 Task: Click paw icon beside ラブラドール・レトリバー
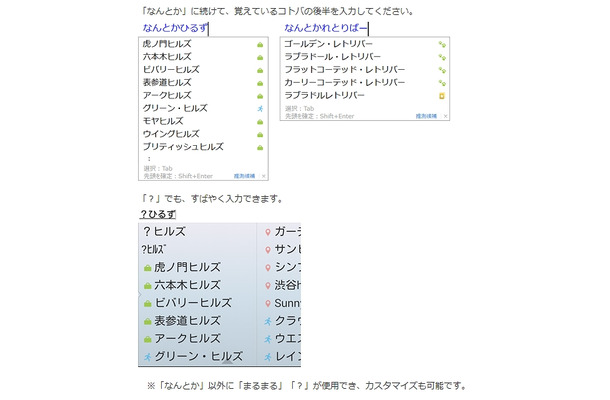(x=442, y=57)
